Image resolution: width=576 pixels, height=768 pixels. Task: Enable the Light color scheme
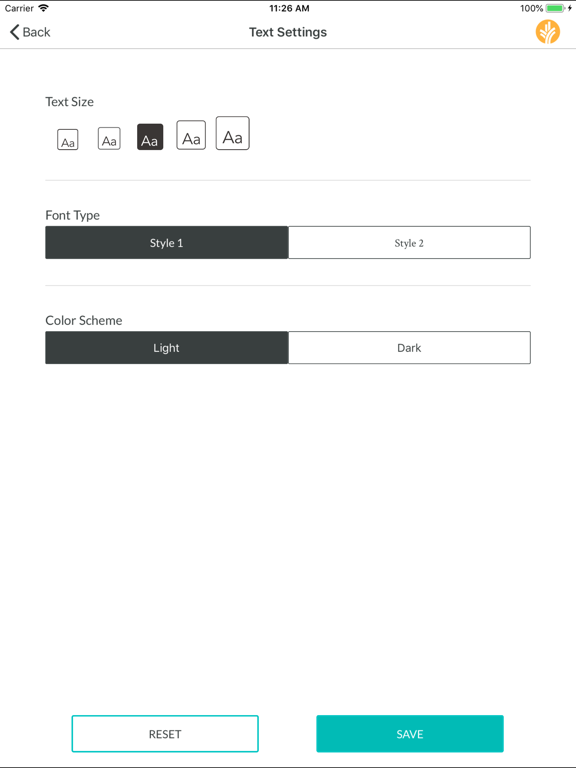click(167, 348)
